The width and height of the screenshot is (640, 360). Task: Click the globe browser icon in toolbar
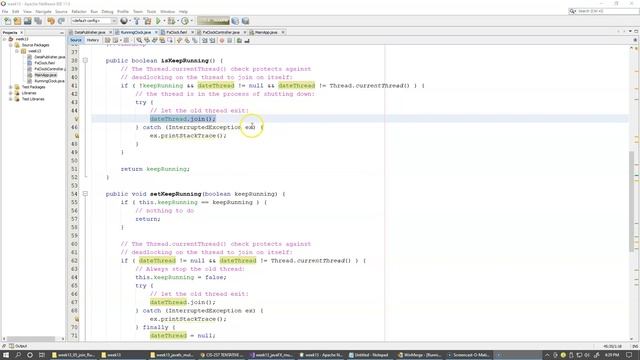pos(124,21)
